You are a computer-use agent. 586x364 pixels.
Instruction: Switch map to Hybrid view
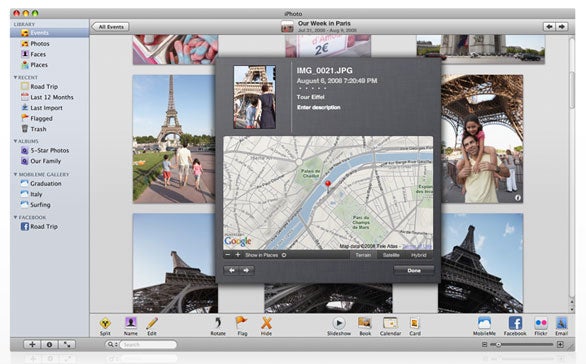[419, 255]
